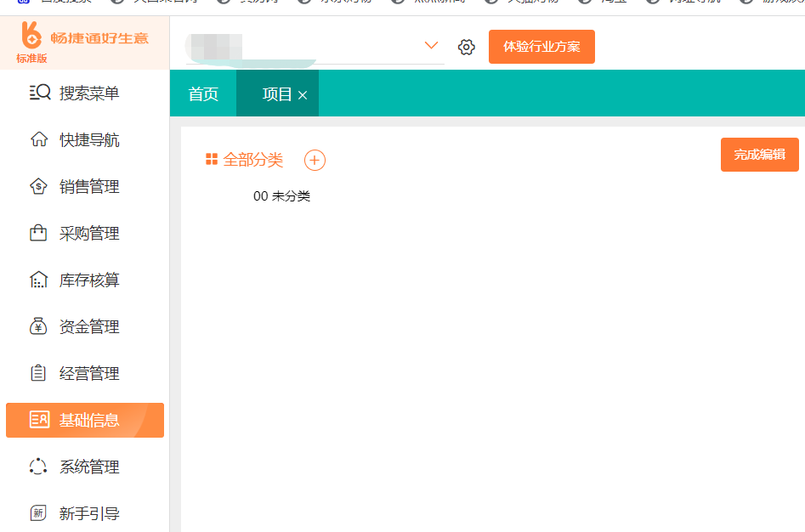The image size is (805, 532).
Task: Open the 资金管理 menu
Action: pos(85,326)
